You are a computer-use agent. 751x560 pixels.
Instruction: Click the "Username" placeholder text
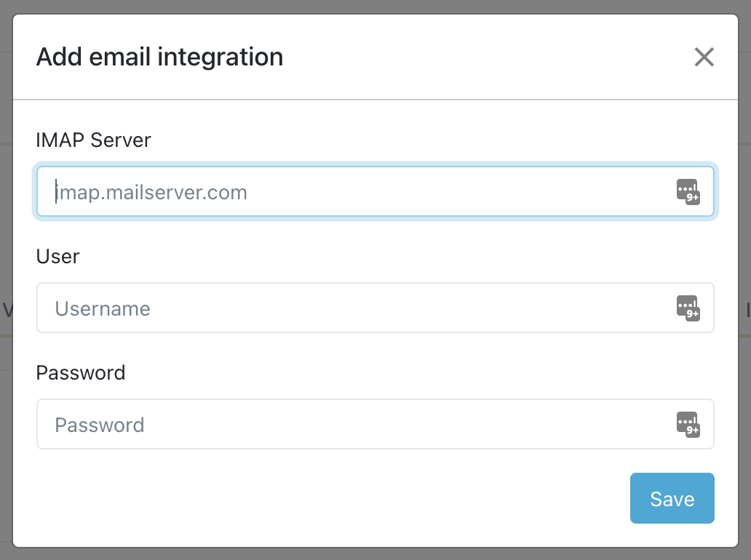pyautogui.click(x=103, y=309)
